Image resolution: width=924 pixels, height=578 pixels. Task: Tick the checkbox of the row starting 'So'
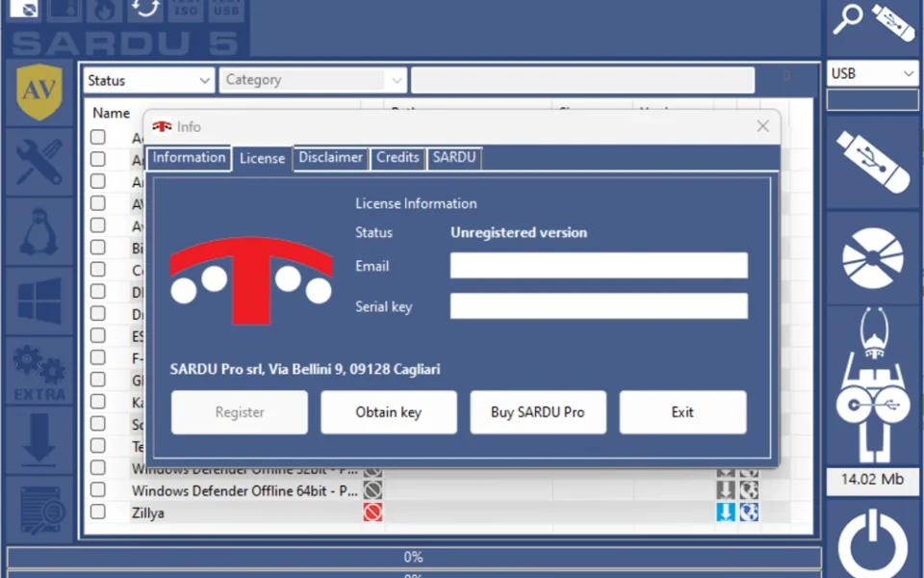(x=98, y=424)
